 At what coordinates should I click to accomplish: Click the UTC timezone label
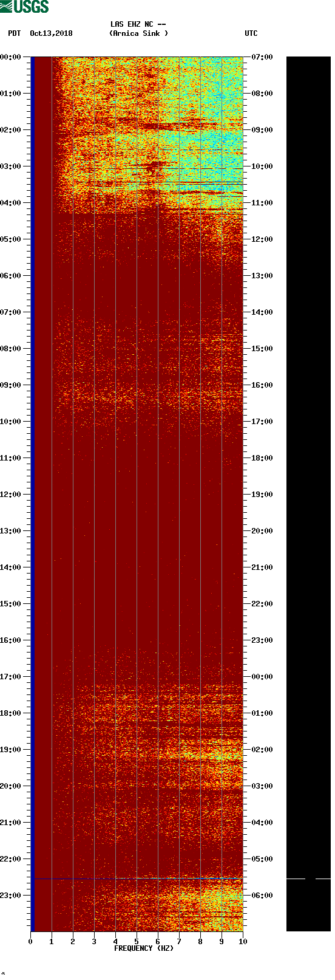pos(251,33)
